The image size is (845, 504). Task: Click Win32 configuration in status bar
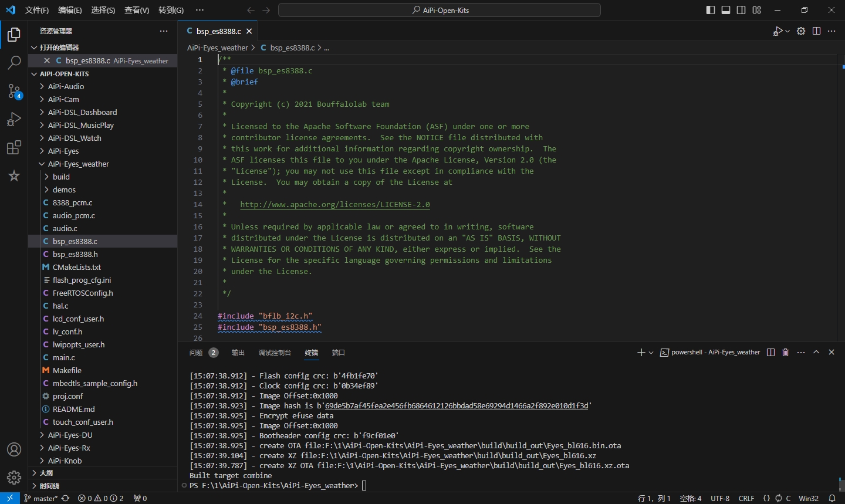[809, 498]
